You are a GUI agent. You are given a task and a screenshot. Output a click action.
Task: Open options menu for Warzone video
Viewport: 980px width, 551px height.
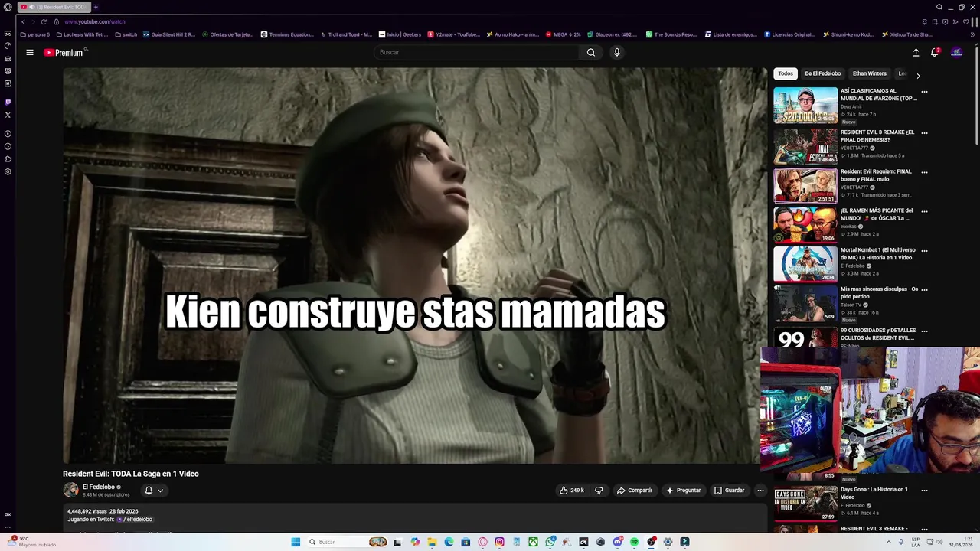tap(924, 92)
